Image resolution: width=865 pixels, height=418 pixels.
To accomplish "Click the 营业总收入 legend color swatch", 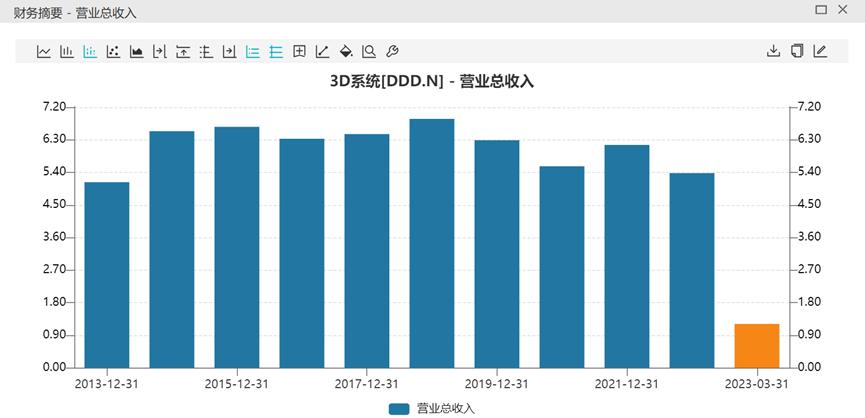I will click(x=399, y=409).
